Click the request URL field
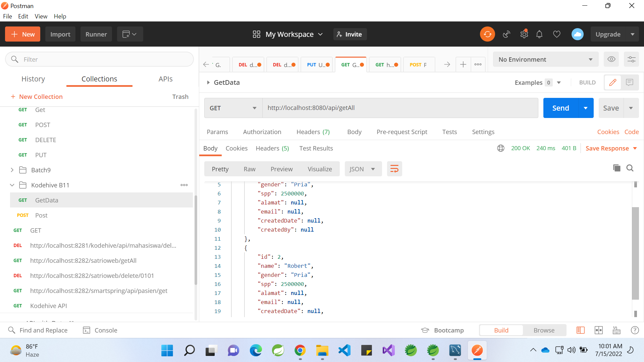The height and width of the screenshot is (362, 644). click(369, 108)
